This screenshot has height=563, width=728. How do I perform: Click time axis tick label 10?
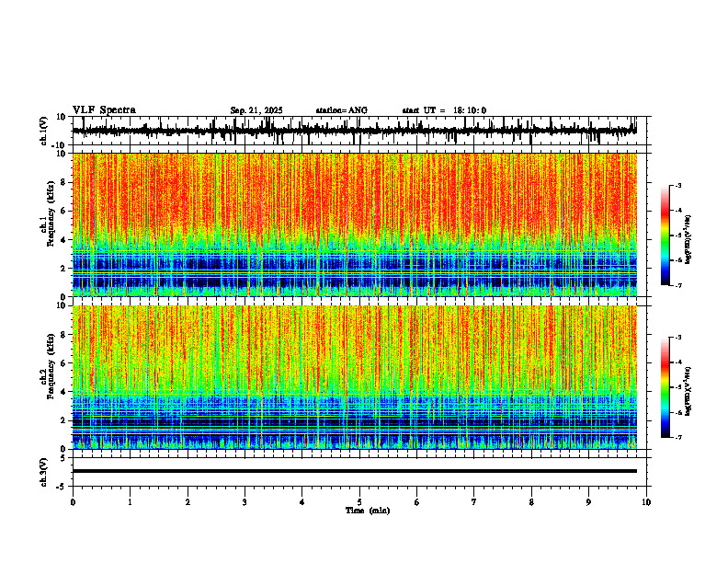click(646, 502)
